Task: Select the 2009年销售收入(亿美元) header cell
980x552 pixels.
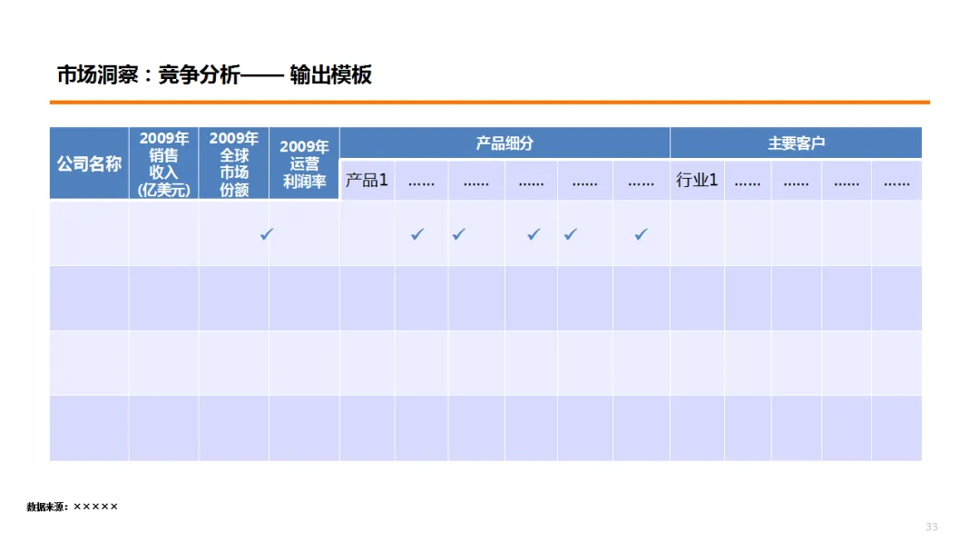Action: pos(163,163)
